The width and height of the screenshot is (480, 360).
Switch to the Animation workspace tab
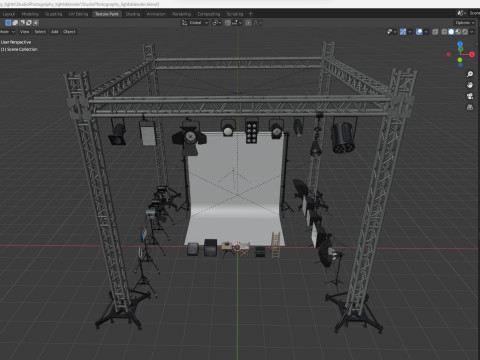156,14
